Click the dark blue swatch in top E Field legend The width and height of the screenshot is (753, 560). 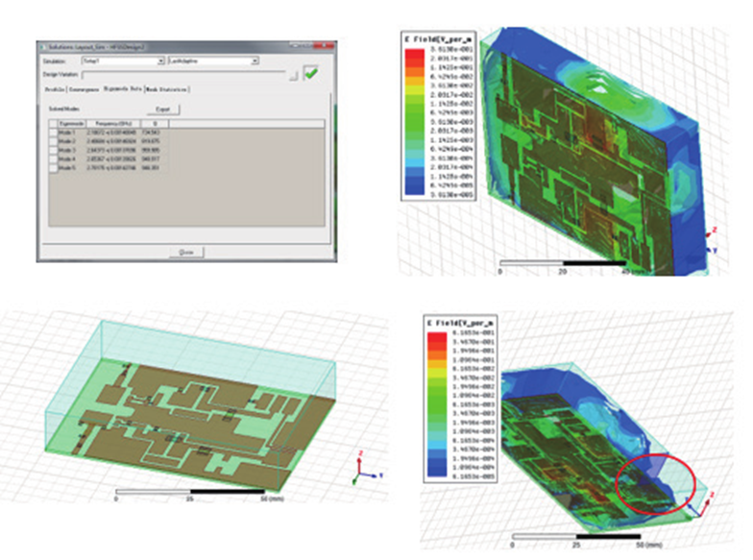(415, 190)
